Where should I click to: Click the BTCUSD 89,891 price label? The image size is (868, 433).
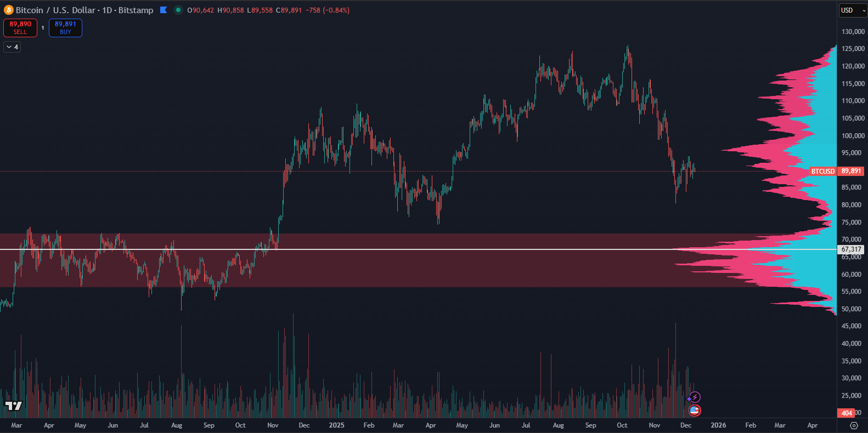click(x=837, y=171)
